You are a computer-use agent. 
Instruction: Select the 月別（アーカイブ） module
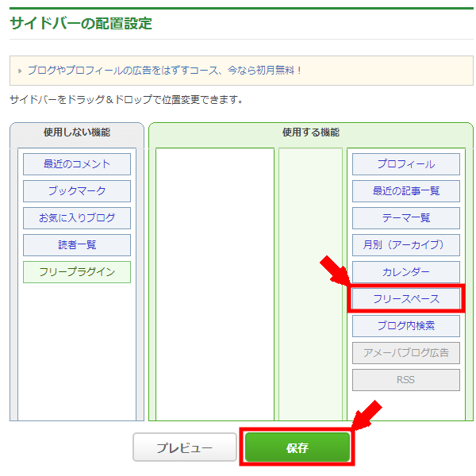coord(406,245)
